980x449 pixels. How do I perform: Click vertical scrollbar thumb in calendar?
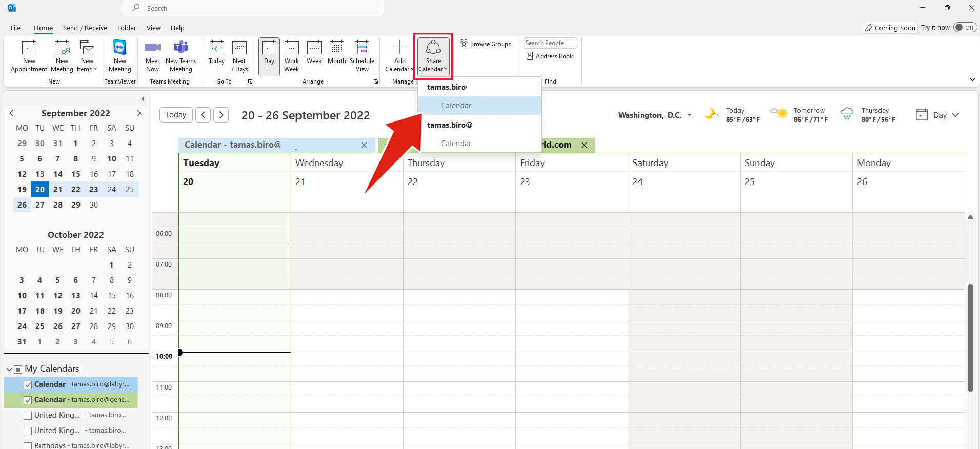coord(970,337)
